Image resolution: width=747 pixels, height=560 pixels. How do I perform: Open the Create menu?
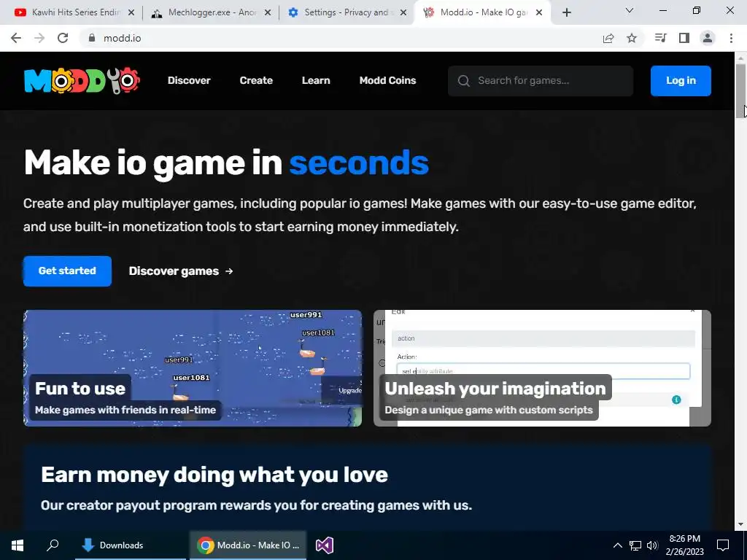(x=256, y=80)
